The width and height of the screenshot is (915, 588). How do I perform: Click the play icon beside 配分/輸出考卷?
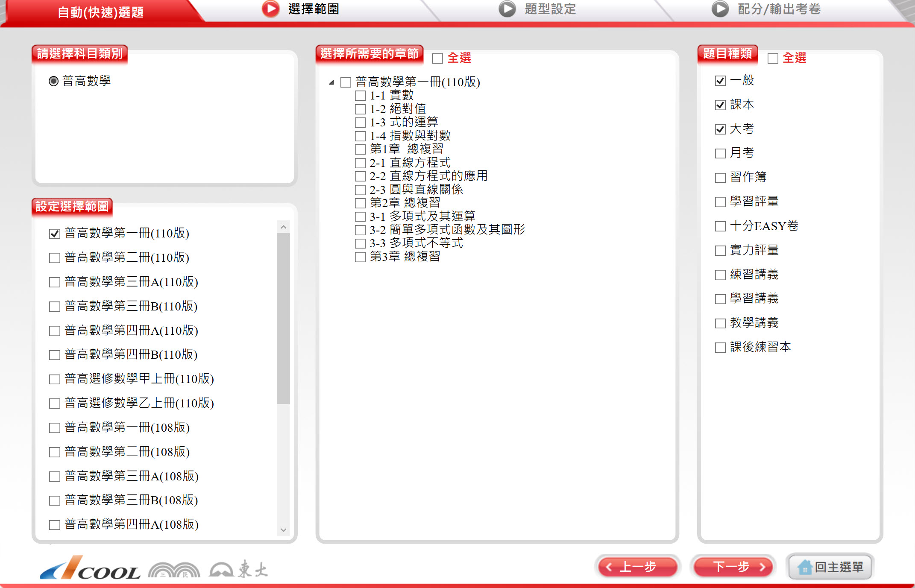point(720,9)
